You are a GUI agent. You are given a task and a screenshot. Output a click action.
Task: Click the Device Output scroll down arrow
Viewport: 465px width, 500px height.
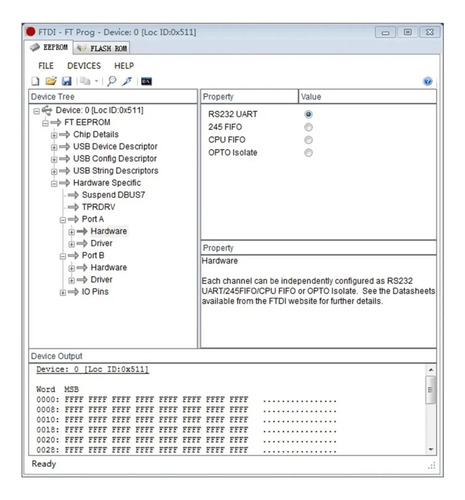point(430,449)
